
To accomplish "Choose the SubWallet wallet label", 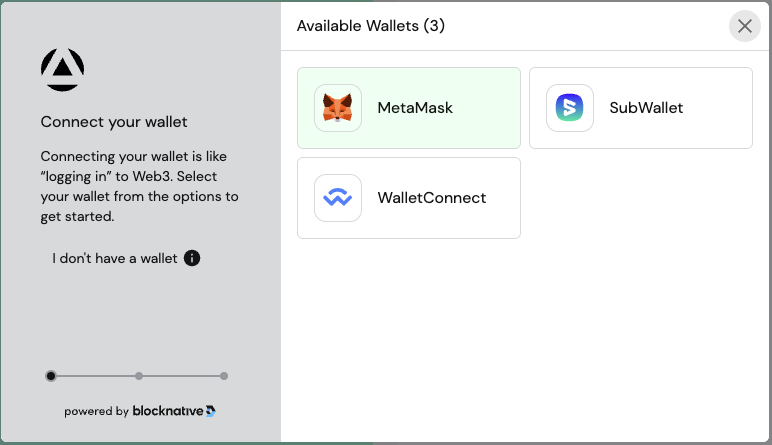I will click(x=646, y=108).
